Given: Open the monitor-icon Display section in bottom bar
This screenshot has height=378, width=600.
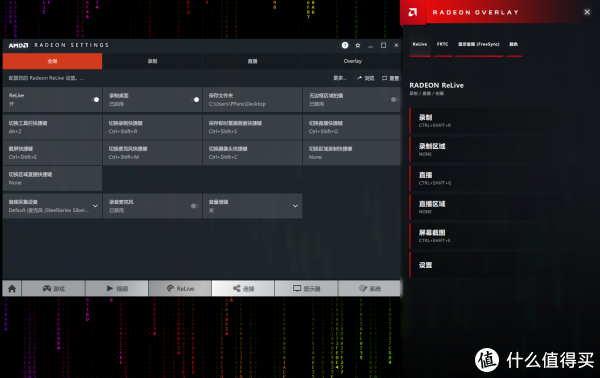Looking at the screenshot, I should [306, 288].
